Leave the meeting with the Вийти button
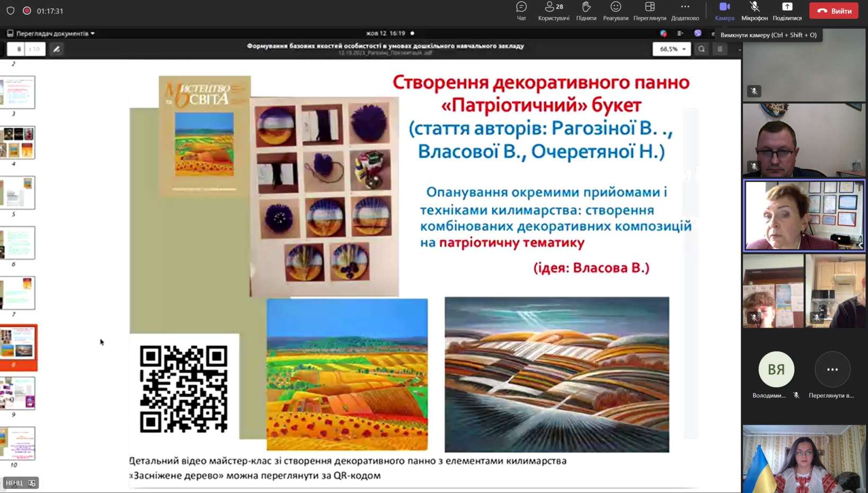Viewport: 868px width, 493px height. click(834, 11)
